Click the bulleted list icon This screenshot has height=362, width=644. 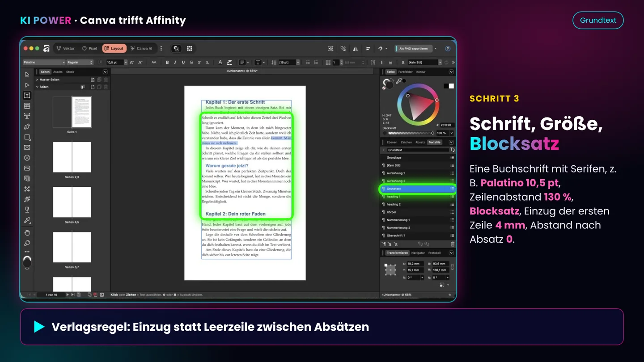(309, 63)
